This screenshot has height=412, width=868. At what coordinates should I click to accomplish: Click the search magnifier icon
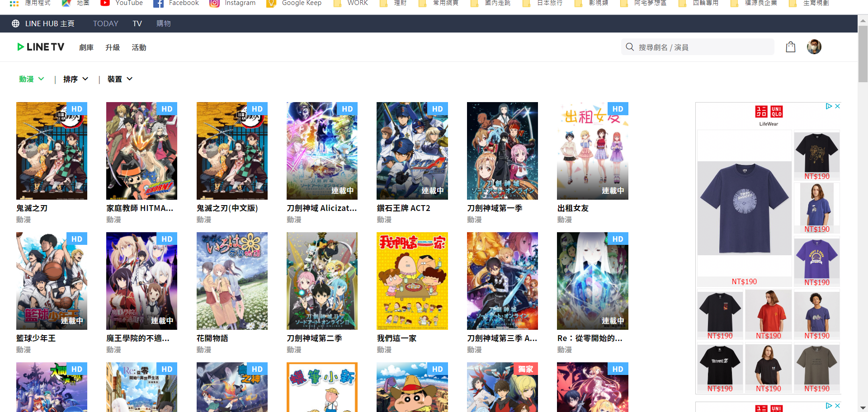[x=629, y=47]
